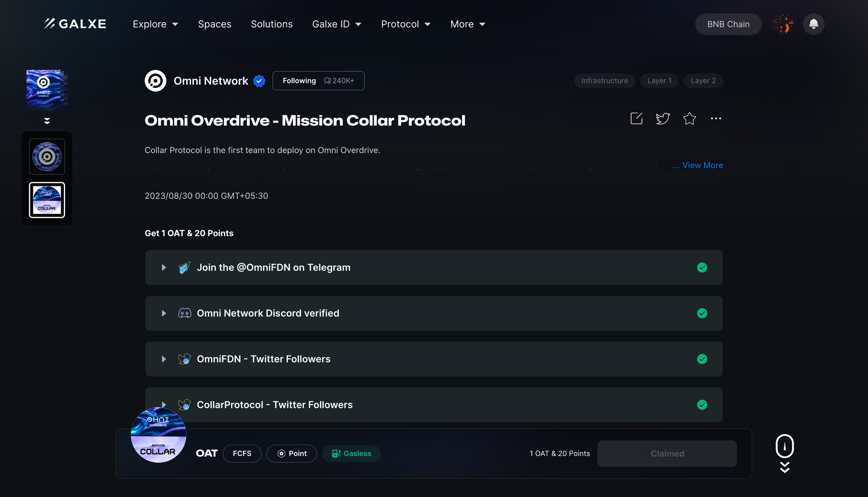This screenshot has width=868, height=497.
Task: Click the Gasless tag
Action: pos(351,454)
